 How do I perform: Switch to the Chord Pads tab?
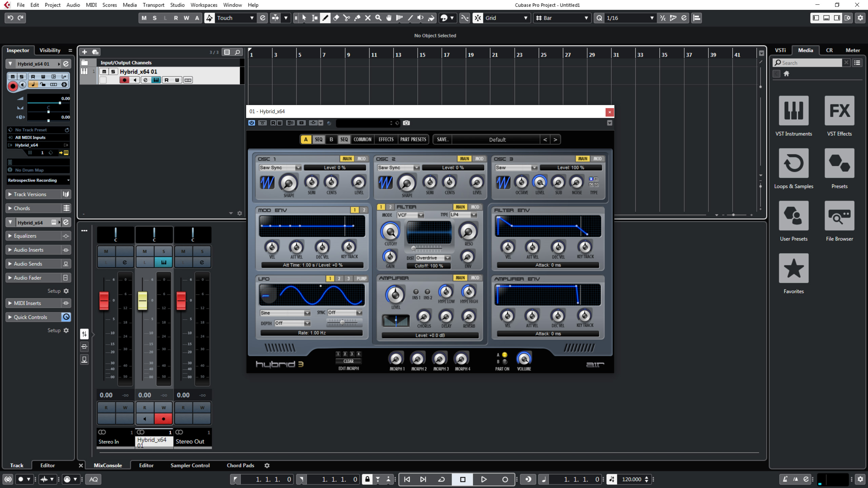(240, 465)
